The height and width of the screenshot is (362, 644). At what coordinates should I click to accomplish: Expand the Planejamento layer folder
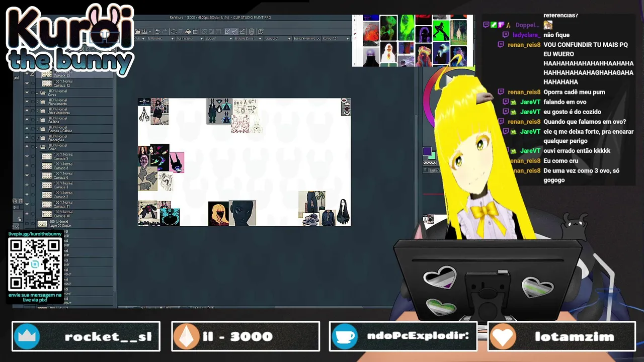[38, 102]
